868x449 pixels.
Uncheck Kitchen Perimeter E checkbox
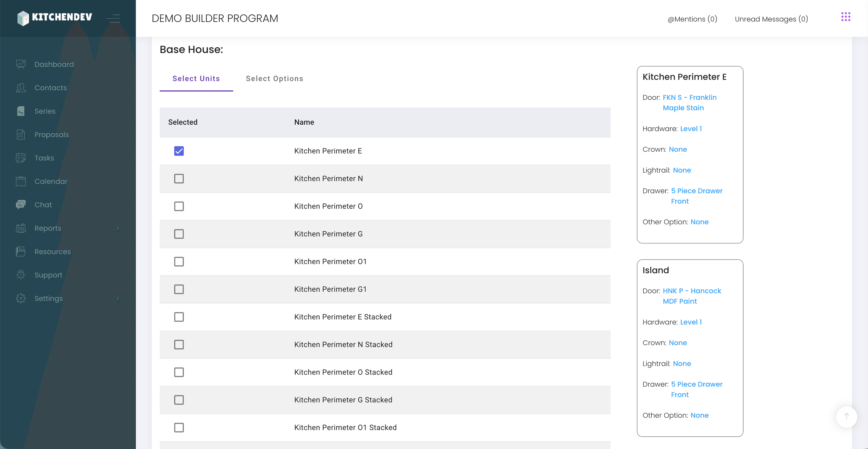point(179,151)
